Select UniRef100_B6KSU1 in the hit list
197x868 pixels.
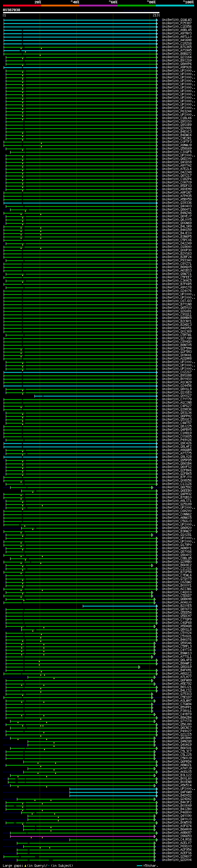click(x=176, y=748)
